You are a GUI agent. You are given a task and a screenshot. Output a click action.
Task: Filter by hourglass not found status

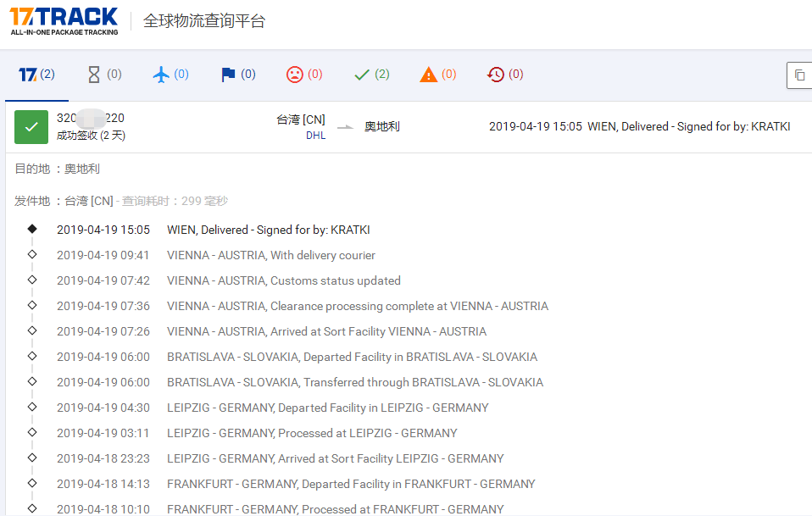pyautogui.click(x=104, y=75)
